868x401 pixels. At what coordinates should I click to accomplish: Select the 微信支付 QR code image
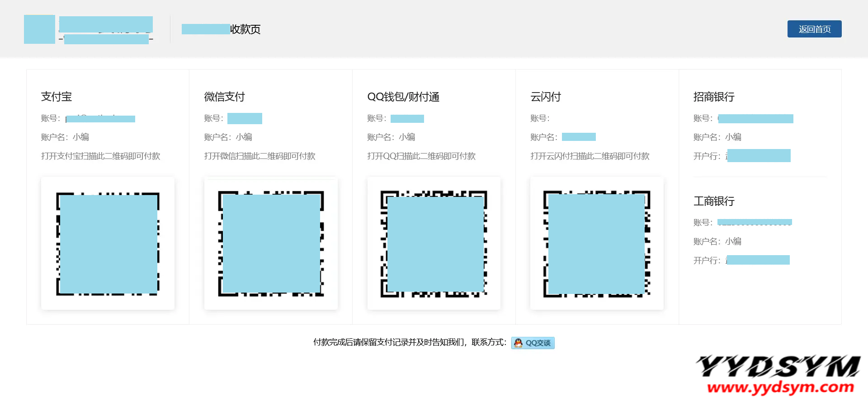pyautogui.click(x=271, y=243)
